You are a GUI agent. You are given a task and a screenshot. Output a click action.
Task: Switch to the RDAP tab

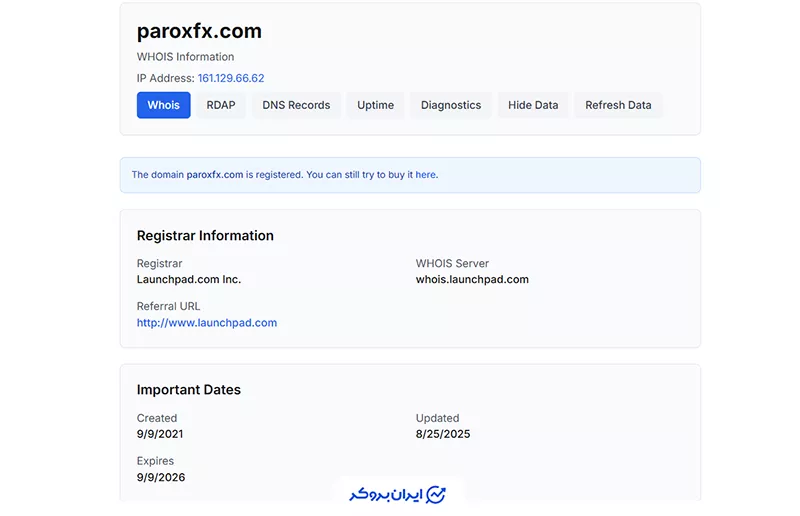tap(221, 105)
